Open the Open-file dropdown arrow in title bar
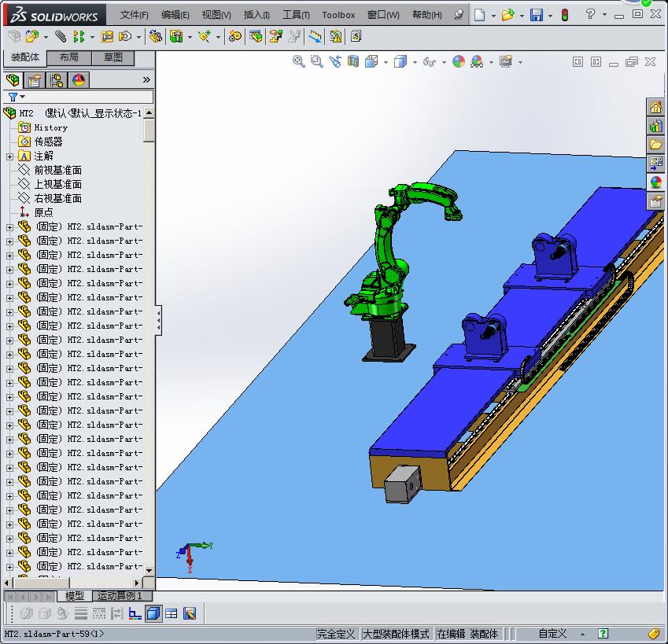 (522, 16)
